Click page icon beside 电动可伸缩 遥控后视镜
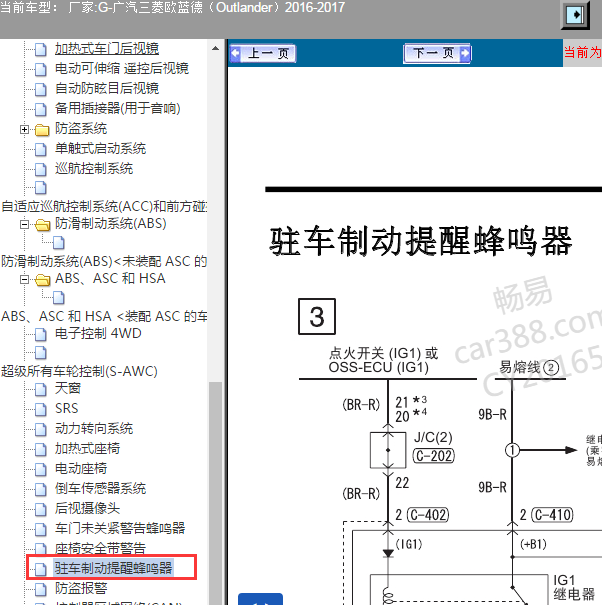 coord(41,69)
